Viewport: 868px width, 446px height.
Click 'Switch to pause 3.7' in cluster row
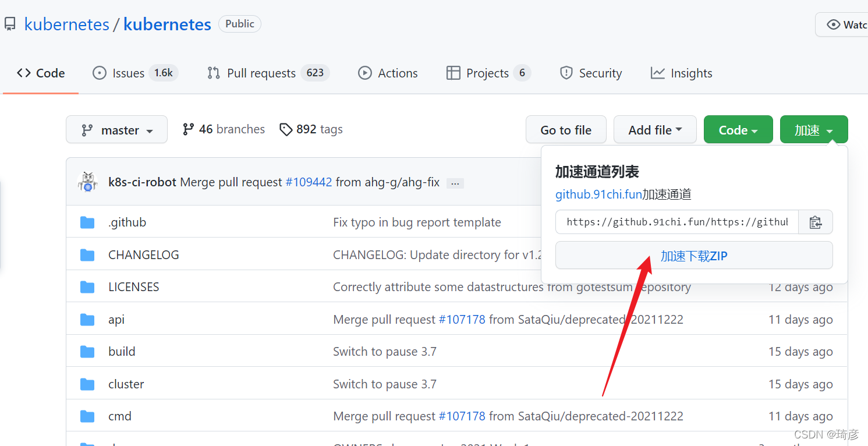(385, 384)
